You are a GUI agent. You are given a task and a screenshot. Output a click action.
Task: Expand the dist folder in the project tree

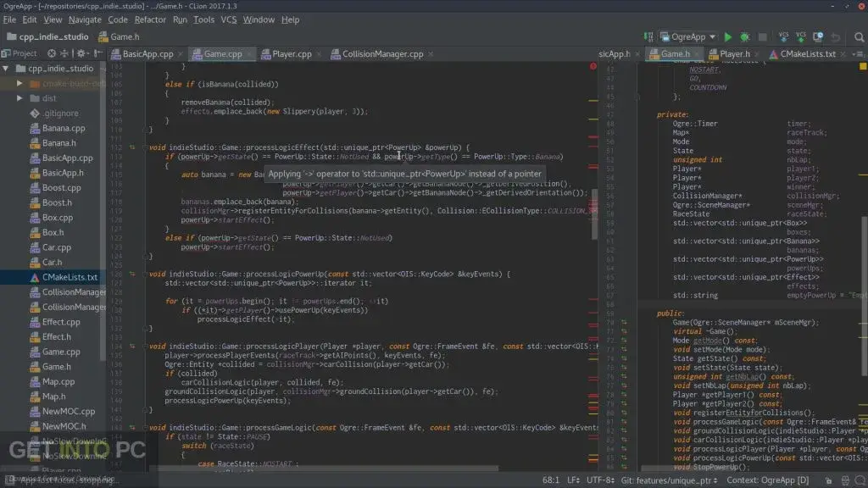point(19,97)
